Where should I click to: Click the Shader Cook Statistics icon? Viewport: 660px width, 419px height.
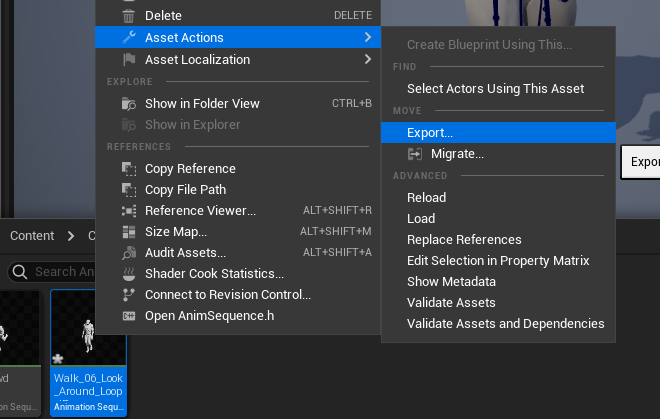point(128,273)
